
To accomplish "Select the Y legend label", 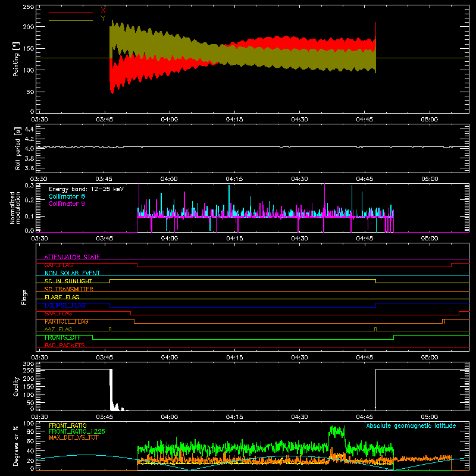I will [103, 18].
